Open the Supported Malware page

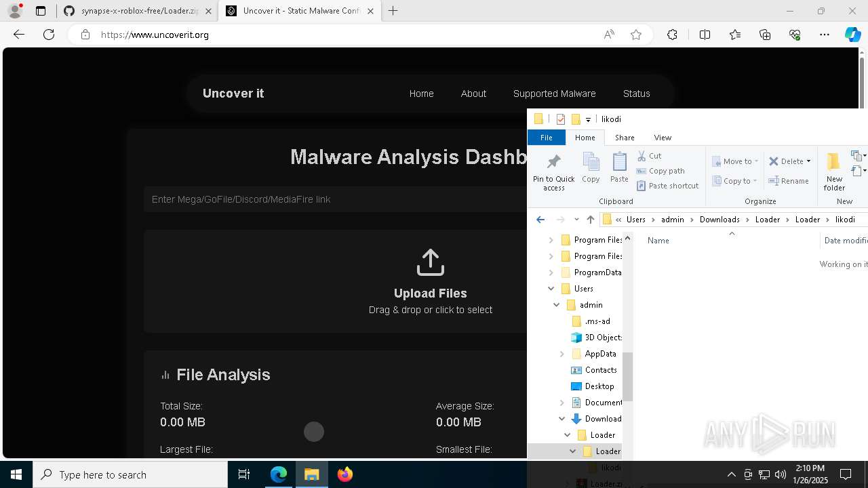coord(554,94)
